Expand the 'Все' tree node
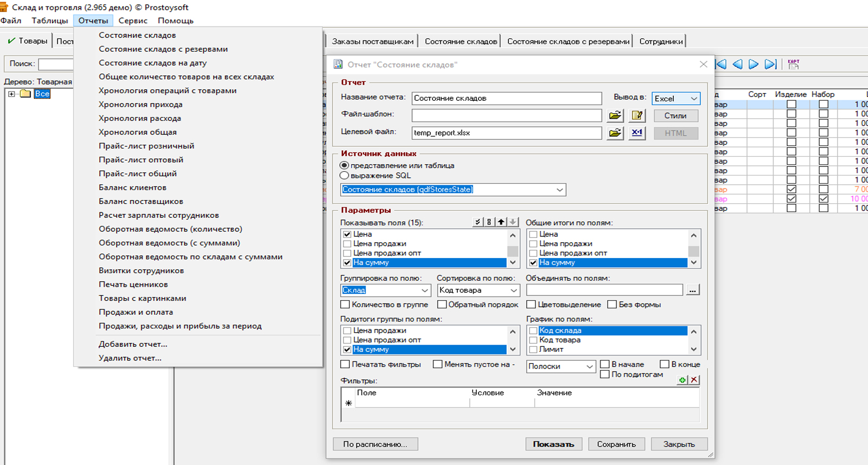The height and width of the screenshot is (465, 868). (11, 94)
